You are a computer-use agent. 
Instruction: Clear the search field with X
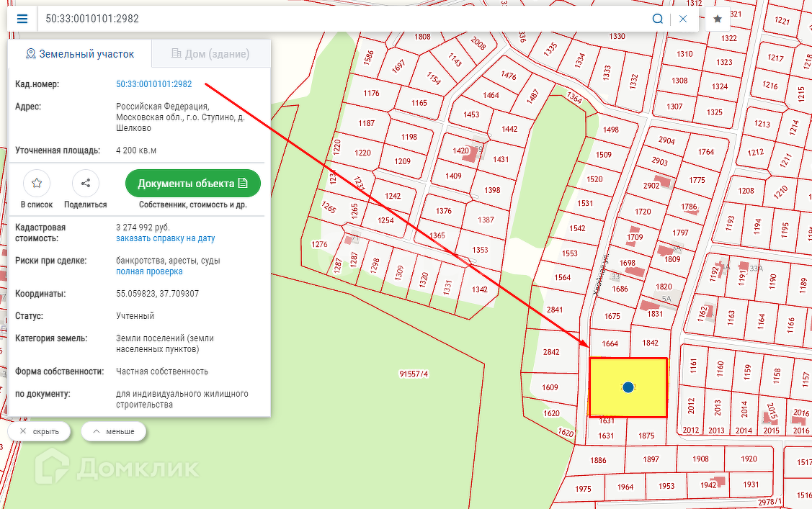(x=683, y=19)
